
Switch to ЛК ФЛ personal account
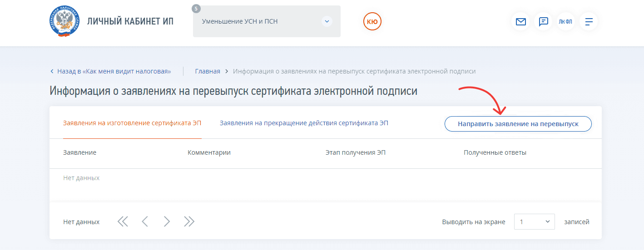565,22
